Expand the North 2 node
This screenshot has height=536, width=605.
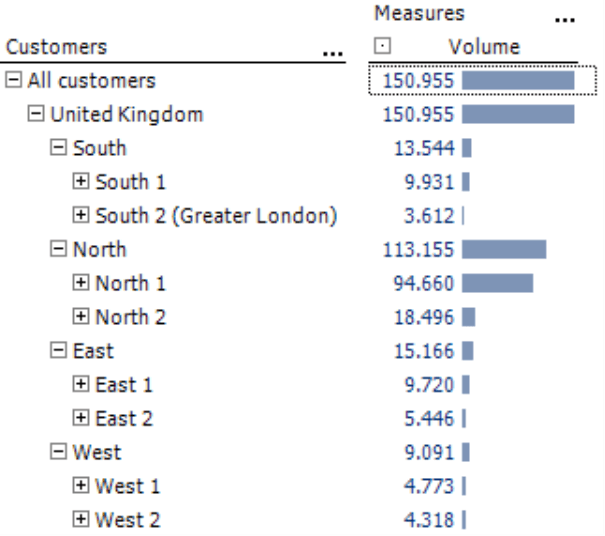pyautogui.click(x=81, y=316)
